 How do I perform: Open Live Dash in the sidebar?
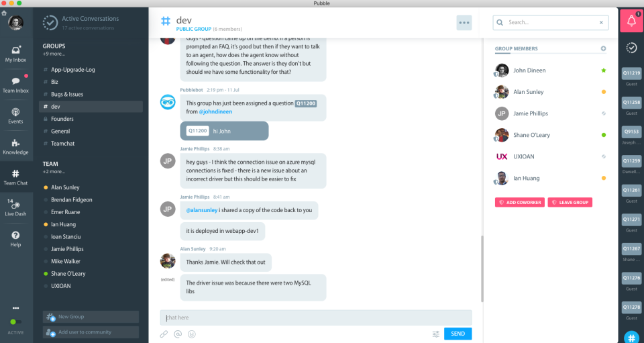coord(15,208)
